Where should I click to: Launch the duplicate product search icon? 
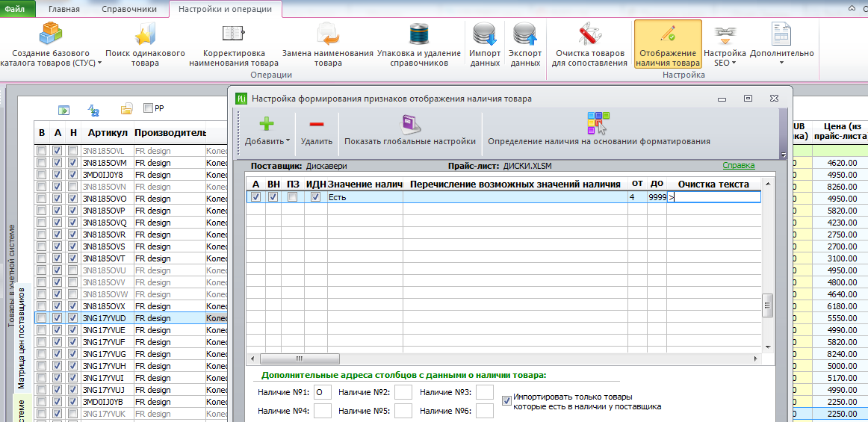tap(145, 34)
